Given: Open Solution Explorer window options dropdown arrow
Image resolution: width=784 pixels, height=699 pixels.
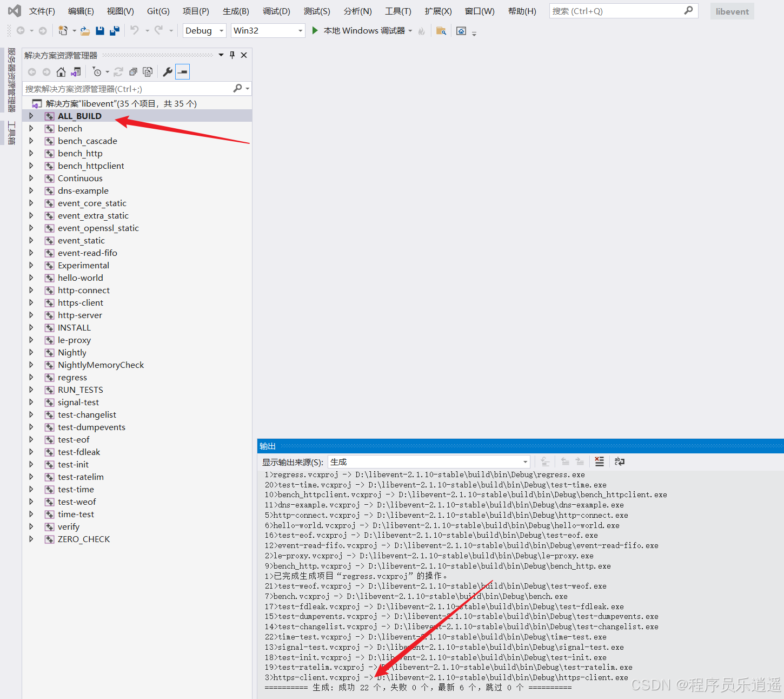Looking at the screenshot, I should (221, 55).
